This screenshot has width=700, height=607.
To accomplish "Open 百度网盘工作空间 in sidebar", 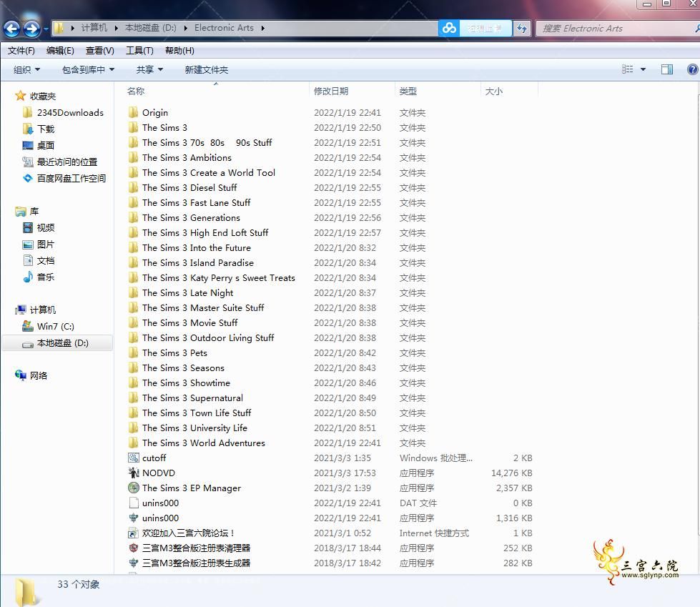I will click(71, 179).
